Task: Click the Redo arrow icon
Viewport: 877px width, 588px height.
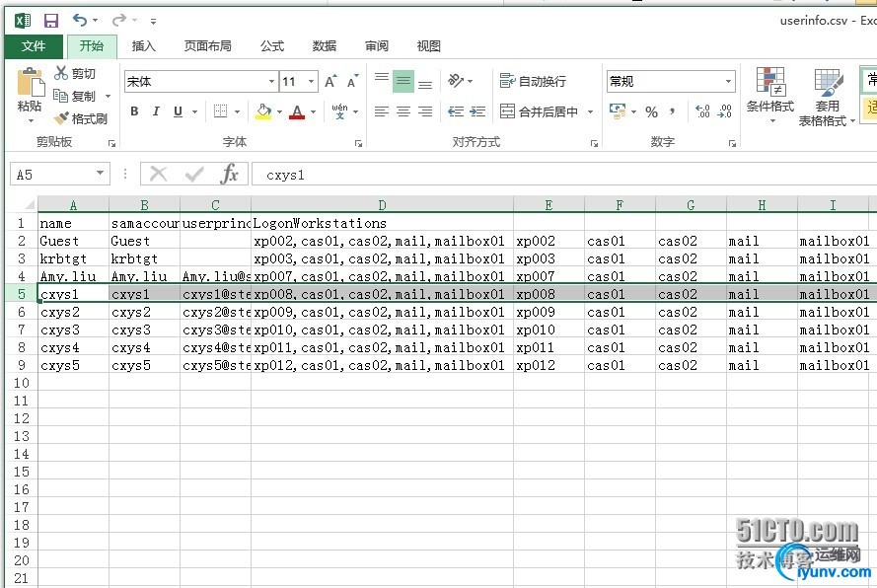Action: click(118, 21)
